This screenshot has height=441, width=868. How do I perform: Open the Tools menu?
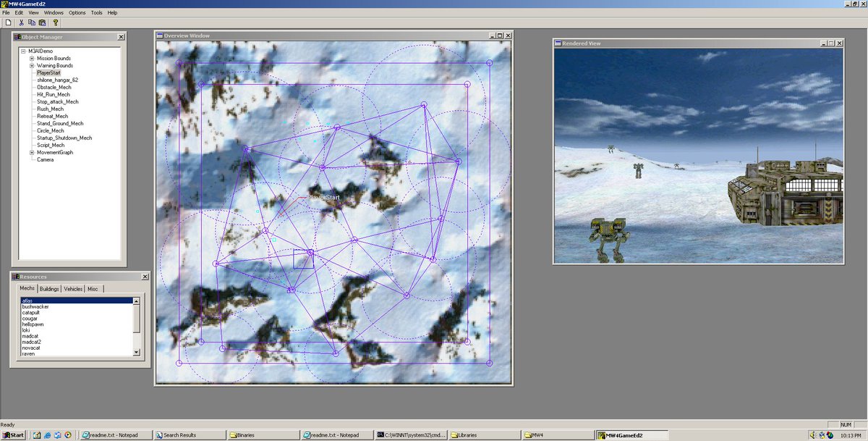96,12
